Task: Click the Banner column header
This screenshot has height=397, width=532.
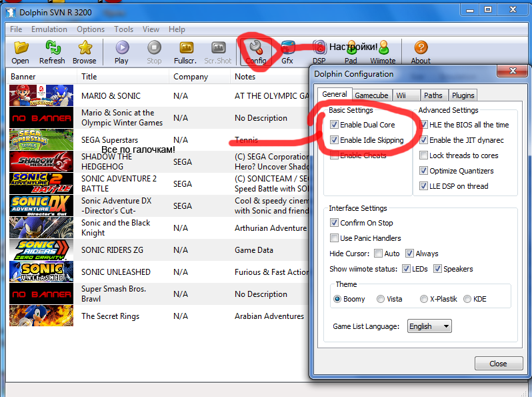Action: 42,77
